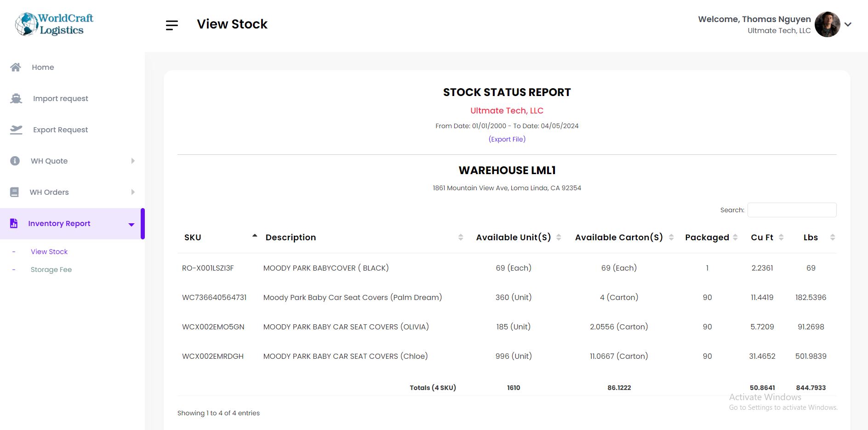Click total weight value 844.7933
The width and height of the screenshot is (868, 430).
(x=811, y=388)
